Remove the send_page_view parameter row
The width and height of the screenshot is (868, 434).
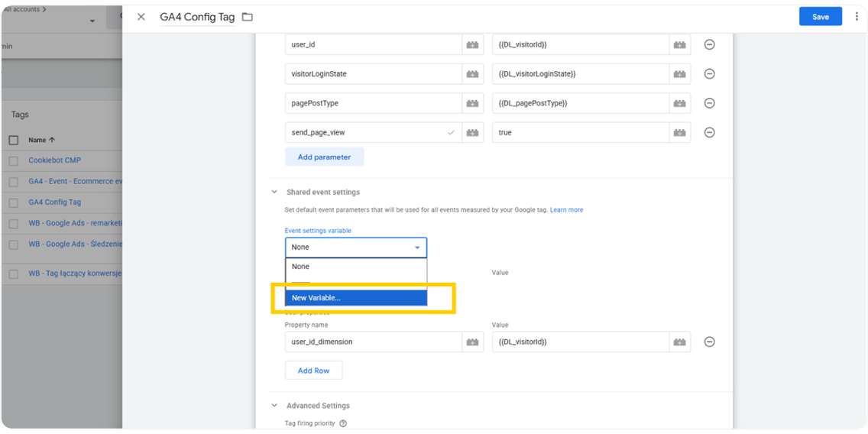[709, 132]
